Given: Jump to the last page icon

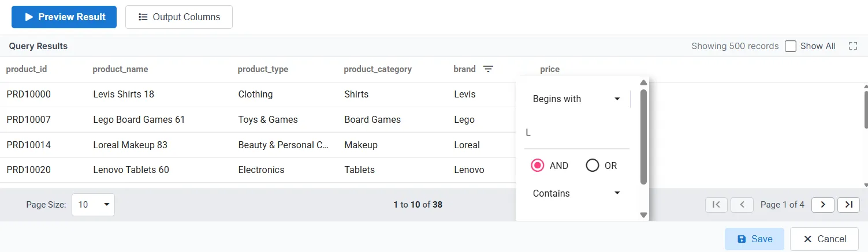Looking at the screenshot, I should point(848,205).
